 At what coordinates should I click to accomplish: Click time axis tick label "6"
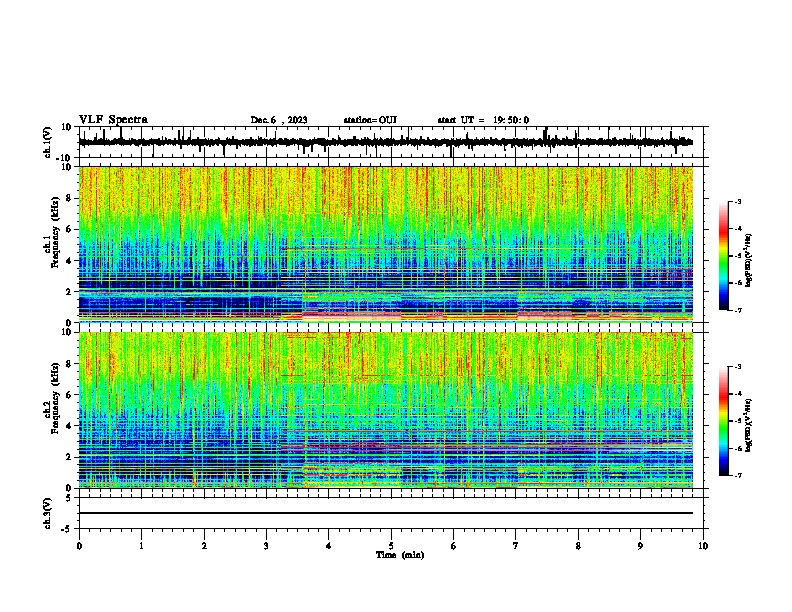tap(454, 546)
